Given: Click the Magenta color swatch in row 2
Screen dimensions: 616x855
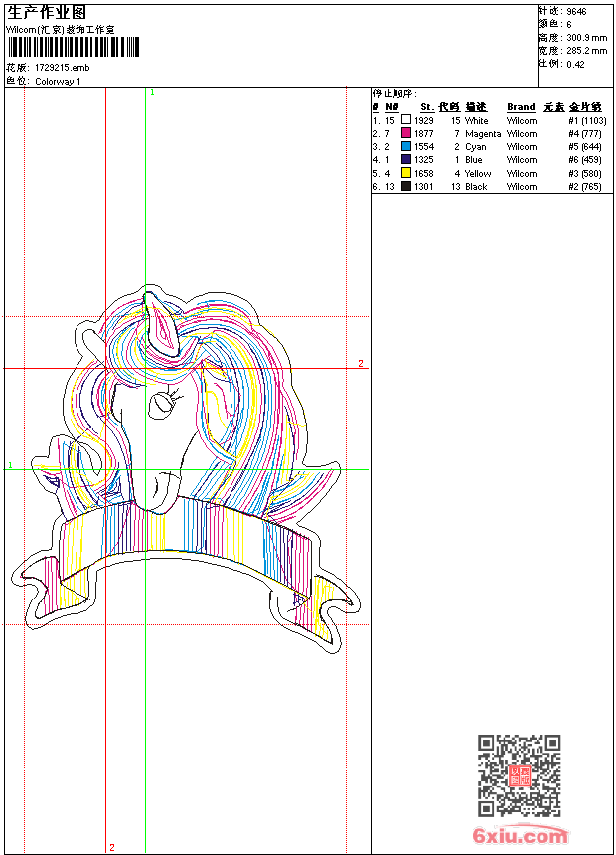Looking at the screenshot, I should click(x=406, y=132).
